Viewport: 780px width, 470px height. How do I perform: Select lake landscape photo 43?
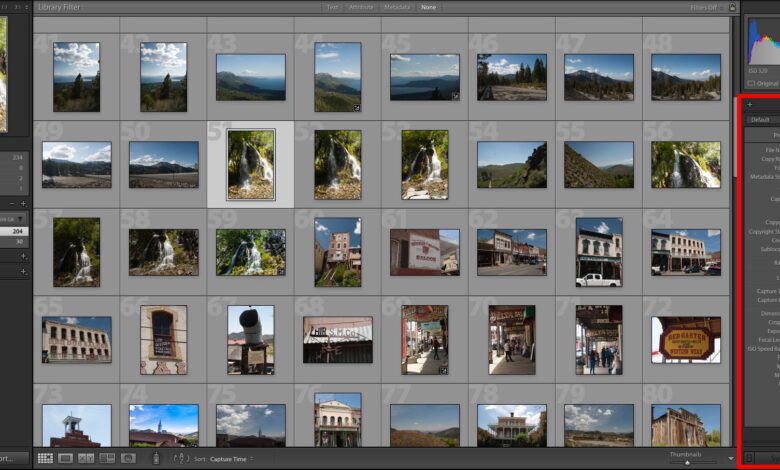251,77
